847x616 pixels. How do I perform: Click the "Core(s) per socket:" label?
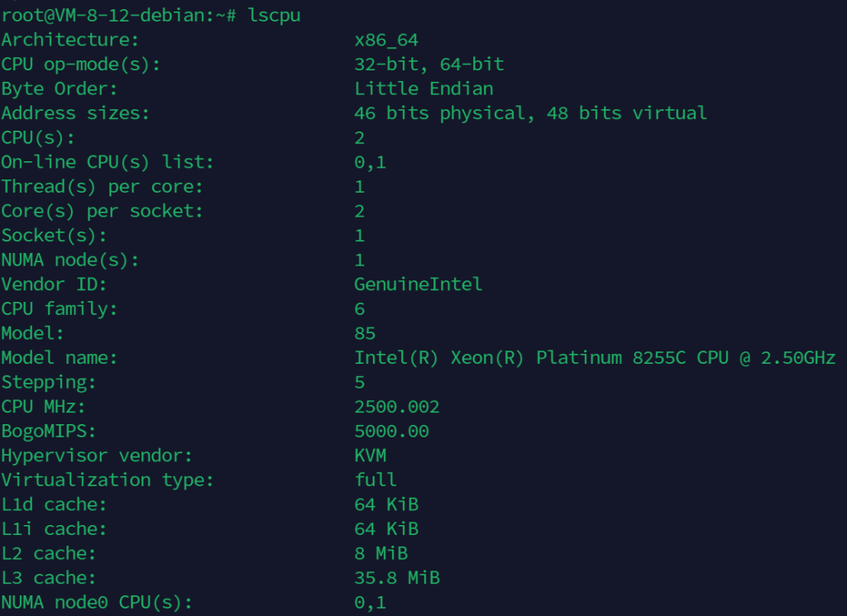point(102,211)
